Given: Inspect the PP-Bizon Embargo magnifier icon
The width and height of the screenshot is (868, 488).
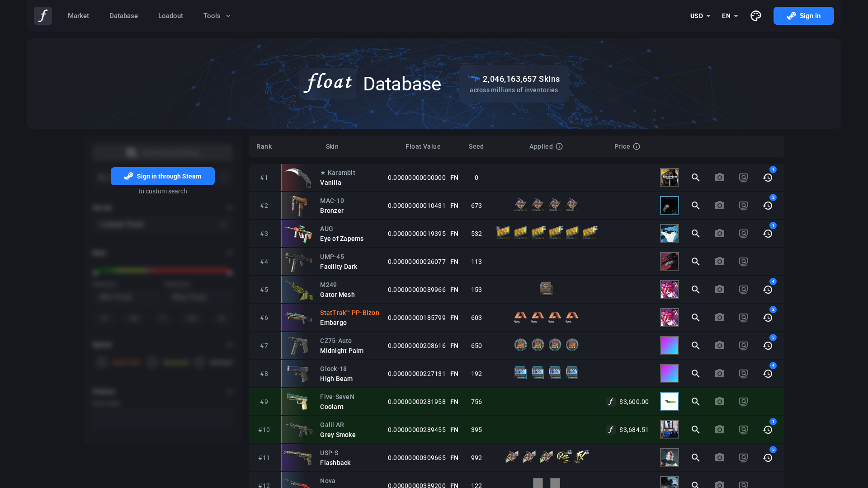Looking at the screenshot, I should pyautogui.click(x=696, y=318).
